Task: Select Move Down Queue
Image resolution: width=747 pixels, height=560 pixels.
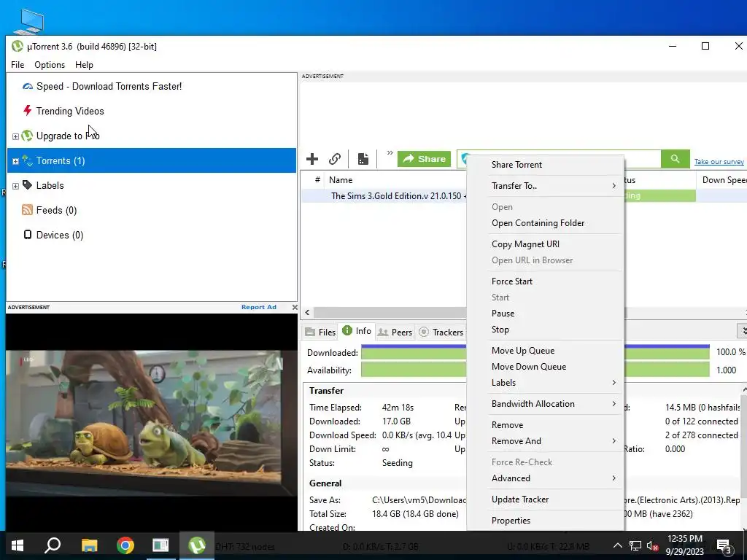Action: (x=554, y=367)
